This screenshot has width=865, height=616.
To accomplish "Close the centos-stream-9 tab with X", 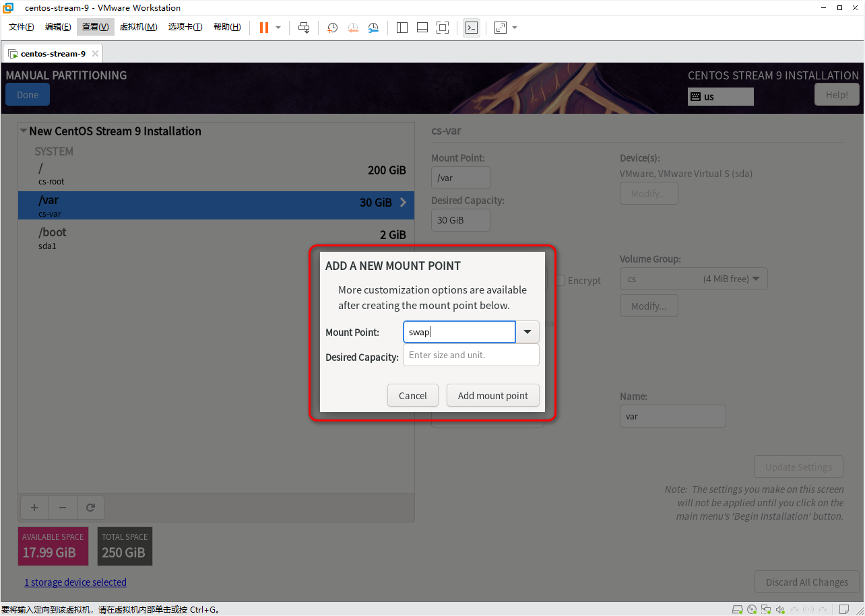I will (95, 54).
